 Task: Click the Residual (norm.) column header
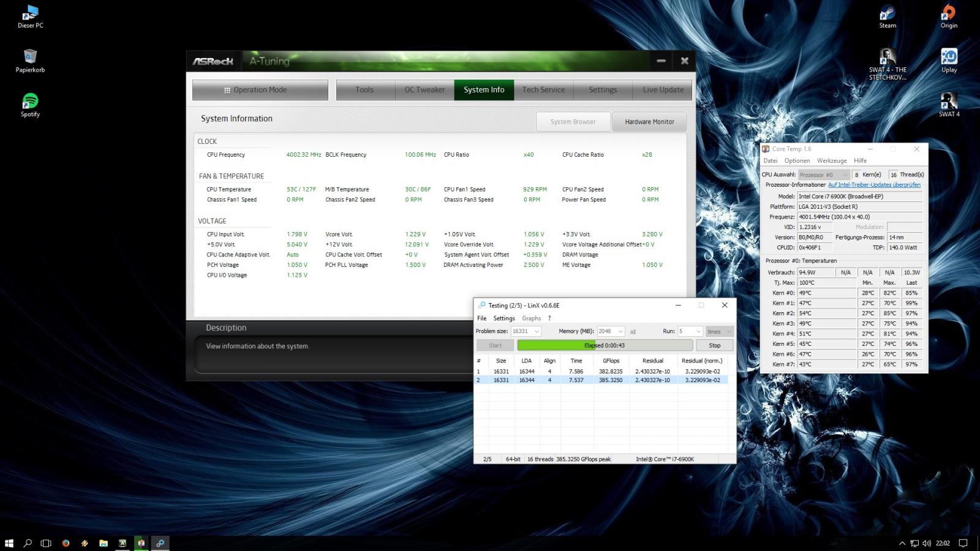tap(702, 361)
